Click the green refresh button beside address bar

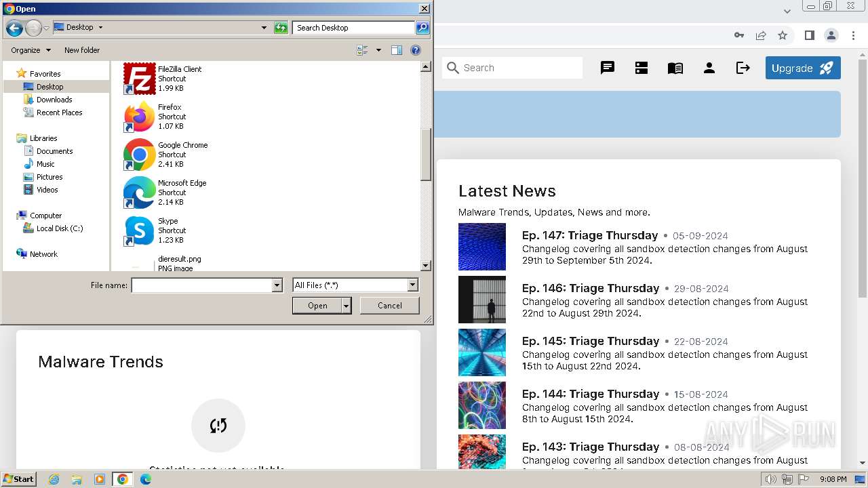(281, 28)
